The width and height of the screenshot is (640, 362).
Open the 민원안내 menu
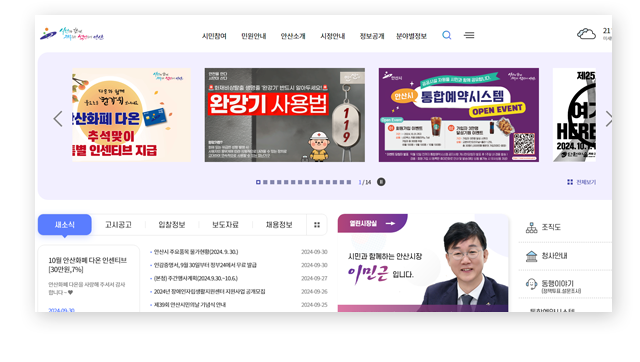(x=253, y=36)
